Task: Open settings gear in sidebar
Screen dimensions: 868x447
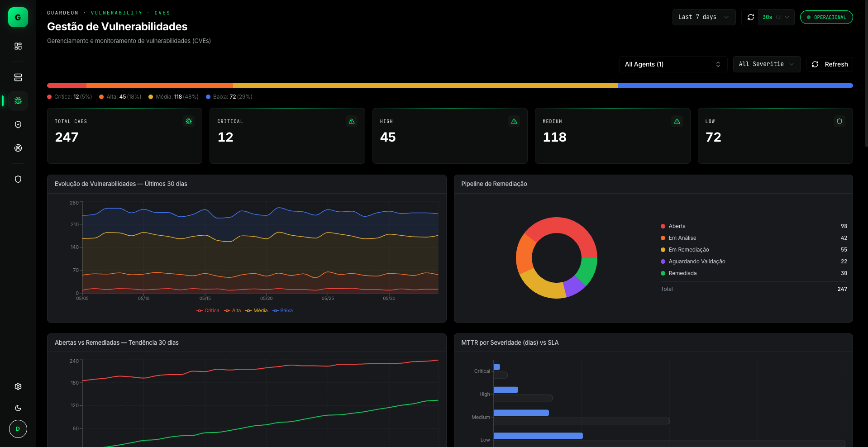Action: pyautogui.click(x=18, y=386)
